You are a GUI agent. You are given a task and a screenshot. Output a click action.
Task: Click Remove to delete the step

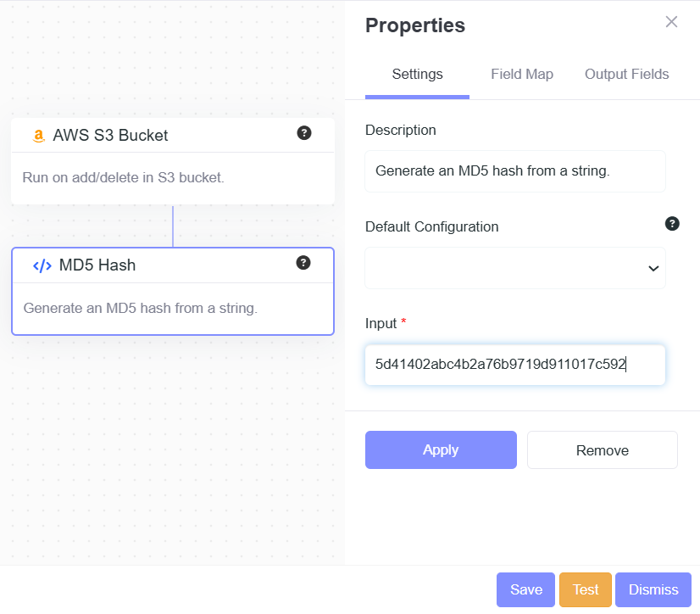pos(602,450)
